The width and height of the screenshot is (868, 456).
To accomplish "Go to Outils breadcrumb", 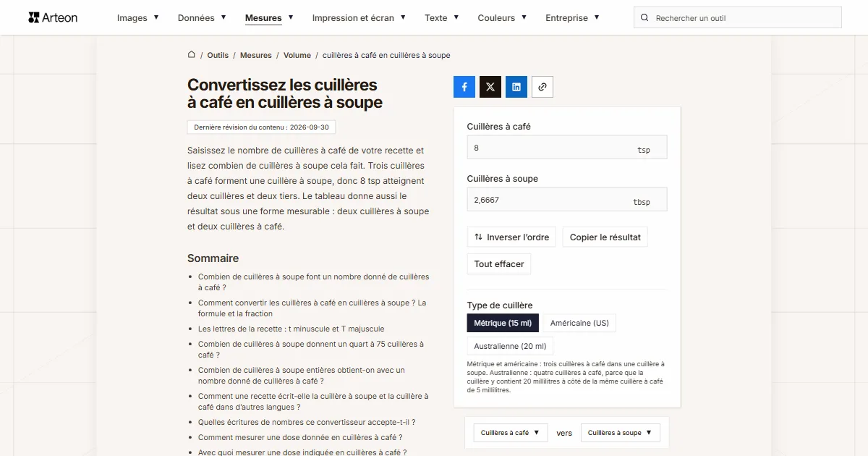I will point(218,55).
